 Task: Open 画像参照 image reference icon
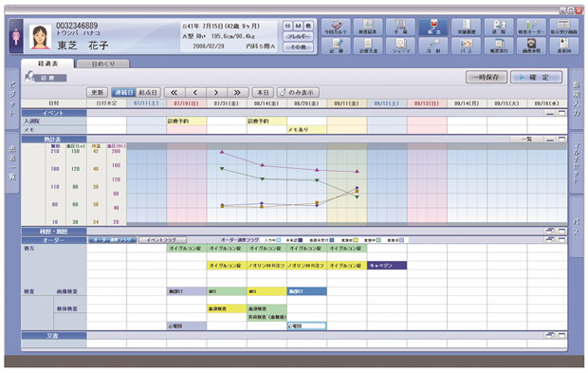[x=531, y=46]
